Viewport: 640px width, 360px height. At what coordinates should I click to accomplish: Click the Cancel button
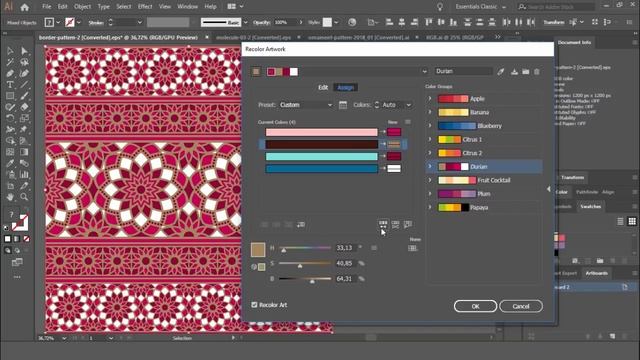[521, 306]
